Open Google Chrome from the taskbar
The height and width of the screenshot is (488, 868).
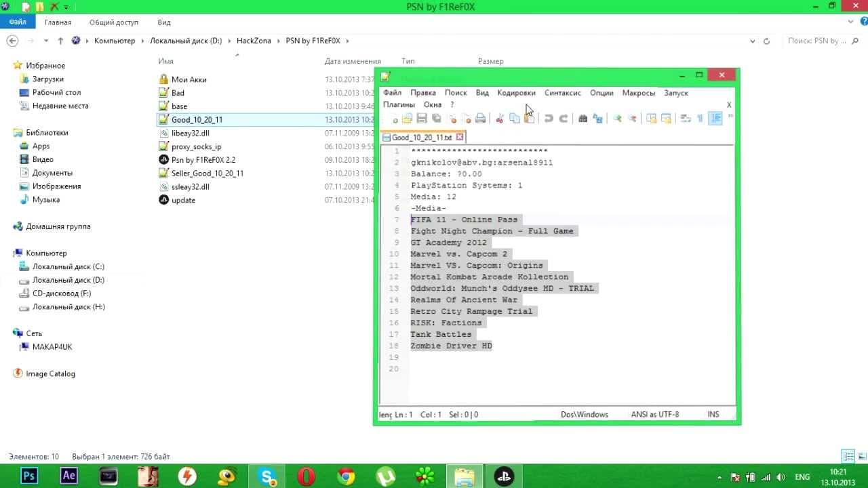pos(347,476)
